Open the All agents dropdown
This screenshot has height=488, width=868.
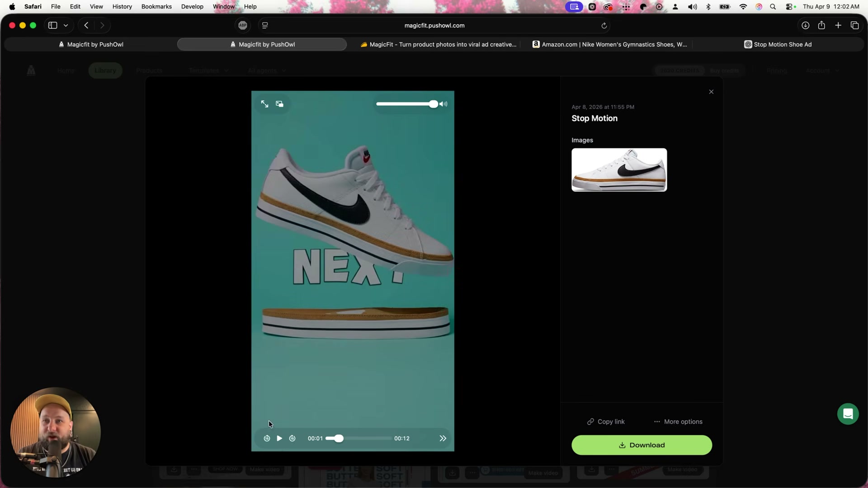266,70
